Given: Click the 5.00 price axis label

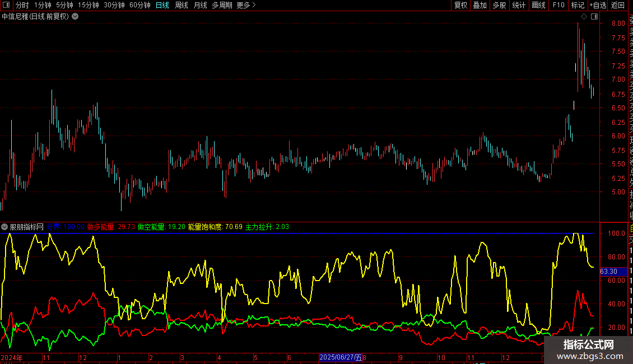Looking at the screenshot, I should (618, 192).
